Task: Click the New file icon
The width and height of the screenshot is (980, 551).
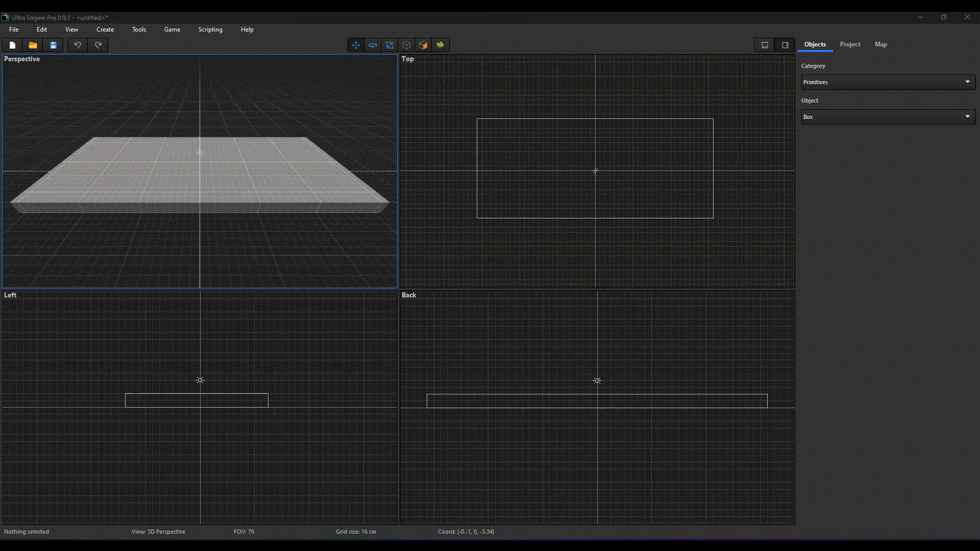Action: (x=12, y=45)
